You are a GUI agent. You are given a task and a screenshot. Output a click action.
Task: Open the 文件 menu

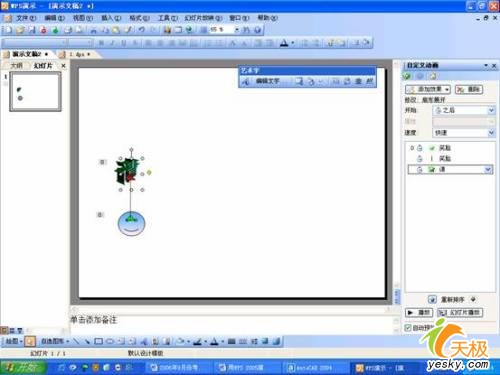pyautogui.click(x=26, y=18)
